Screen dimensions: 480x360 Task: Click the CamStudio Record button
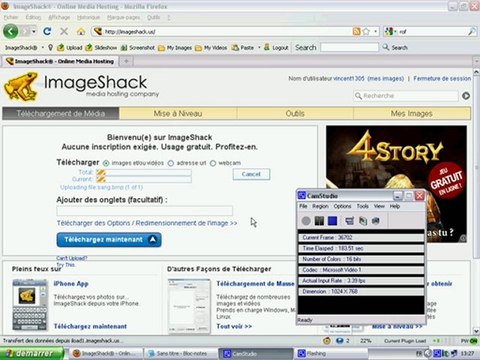point(306,221)
